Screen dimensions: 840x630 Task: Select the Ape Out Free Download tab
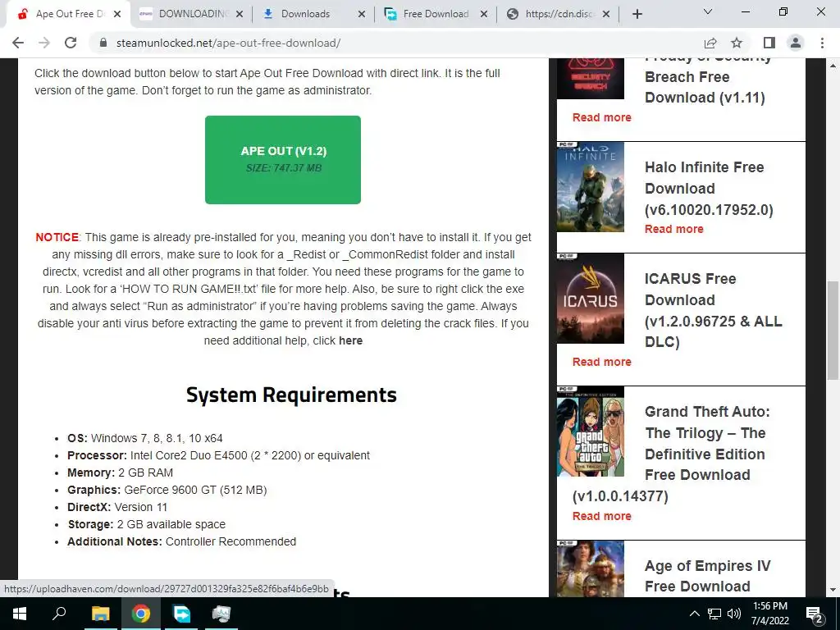coord(68,14)
